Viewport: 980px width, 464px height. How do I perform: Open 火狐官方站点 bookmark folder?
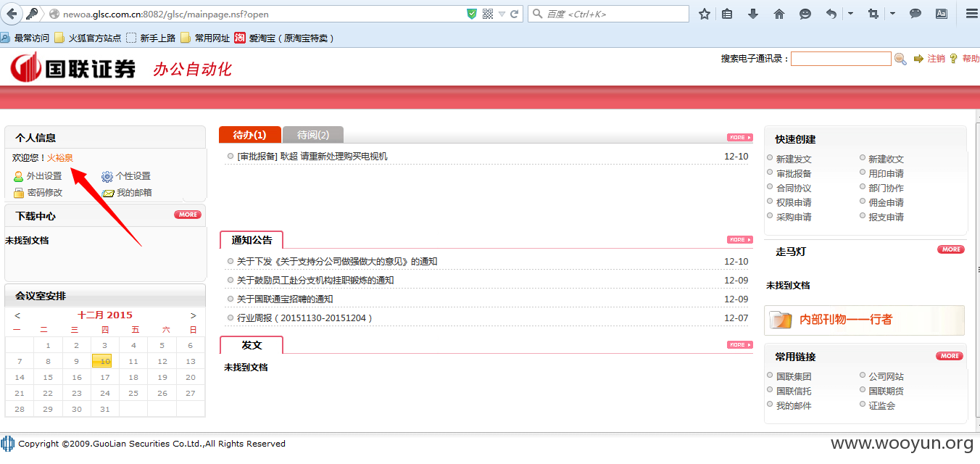coord(88,38)
